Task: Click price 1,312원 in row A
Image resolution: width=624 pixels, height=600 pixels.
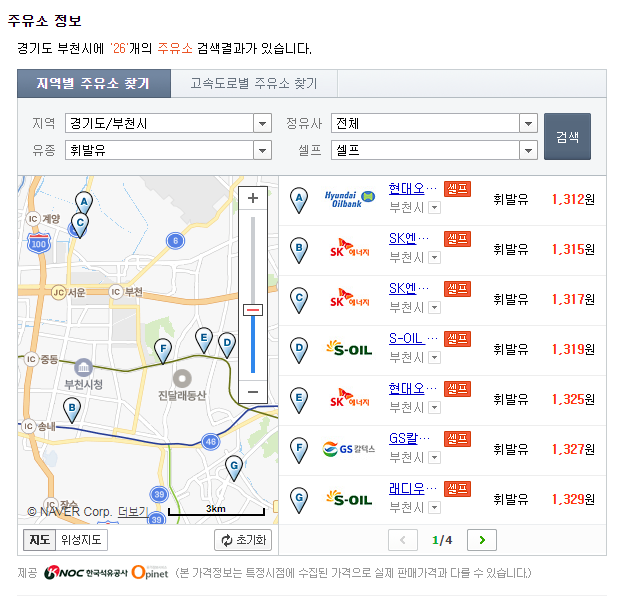Action: (x=573, y=199)
